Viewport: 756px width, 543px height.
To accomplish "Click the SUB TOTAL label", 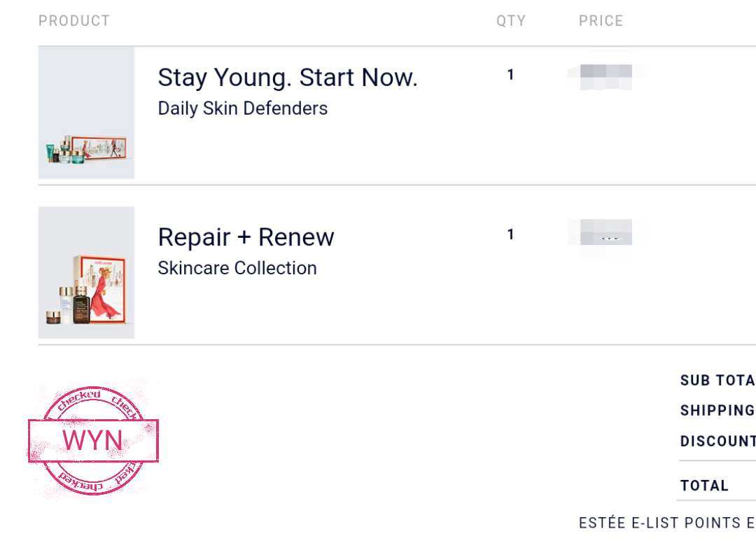I will click(x=718, y=380).
